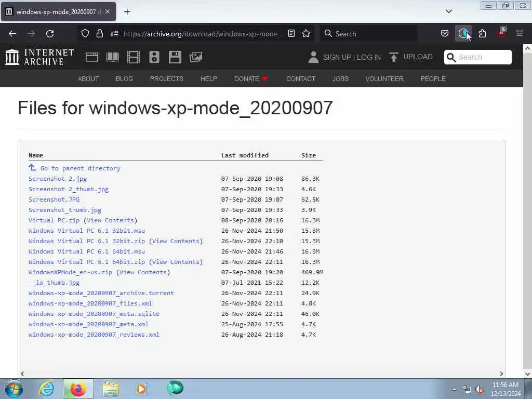Open the Texts book icon

(x=113, y=57)
